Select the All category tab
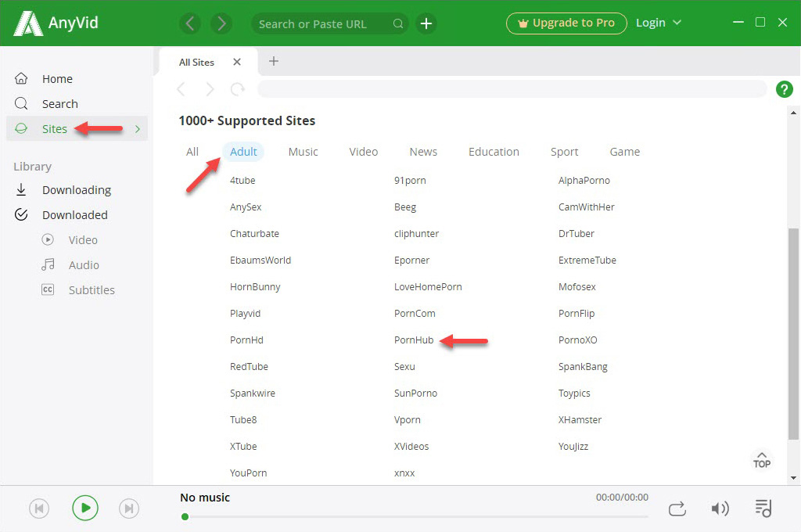 coord(192,152)
